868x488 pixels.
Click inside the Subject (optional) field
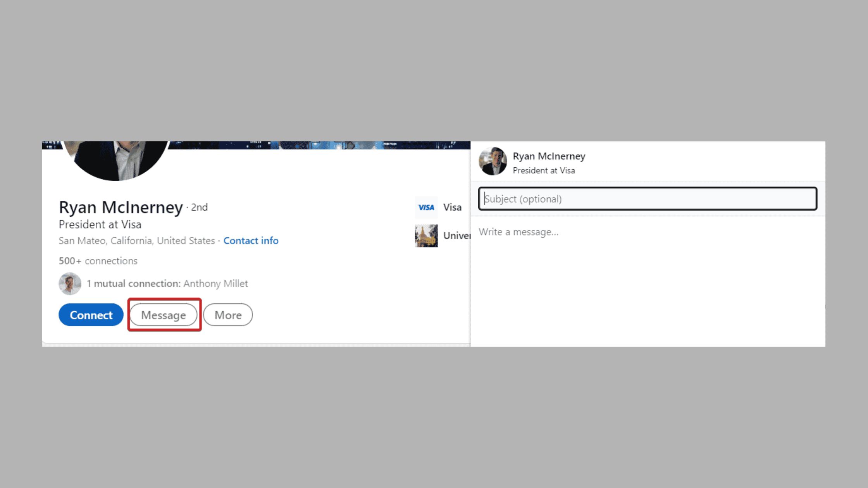click(x=648, y=199)
